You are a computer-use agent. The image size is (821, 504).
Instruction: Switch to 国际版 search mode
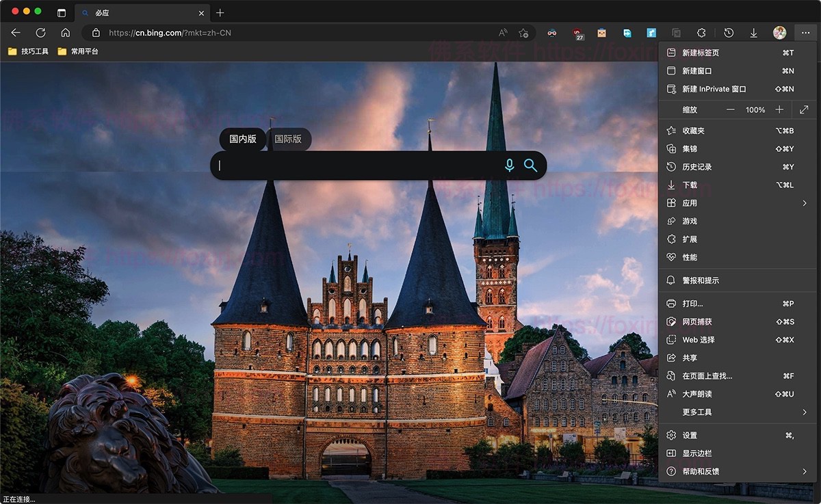click(x=288, y=139)
